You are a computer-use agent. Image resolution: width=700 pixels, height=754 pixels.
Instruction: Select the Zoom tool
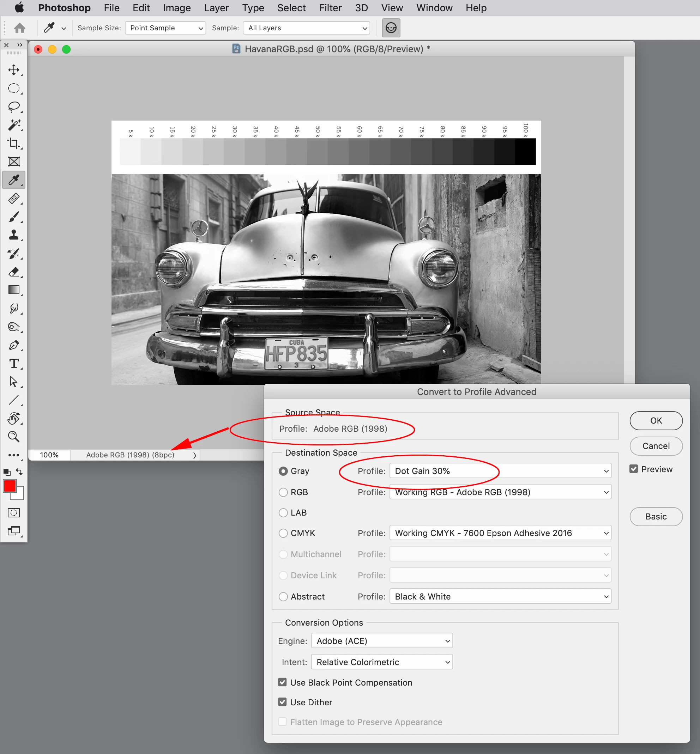(14, 437)
